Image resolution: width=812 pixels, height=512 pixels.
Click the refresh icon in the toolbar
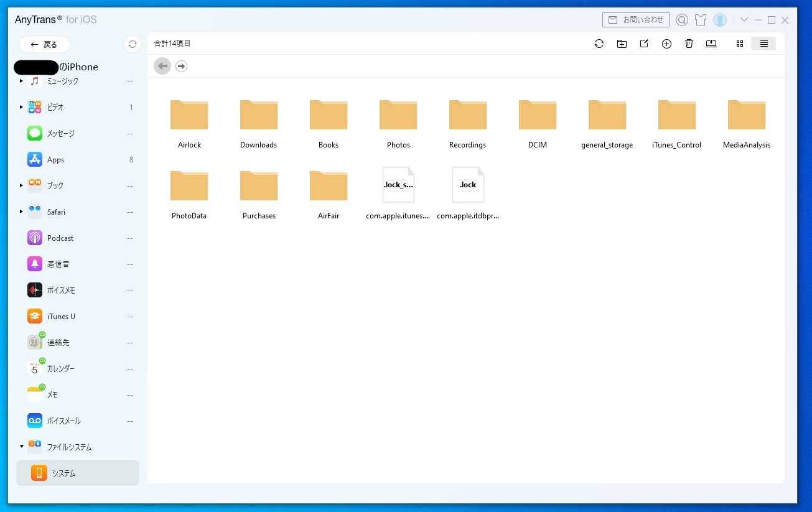pos(599,44)
